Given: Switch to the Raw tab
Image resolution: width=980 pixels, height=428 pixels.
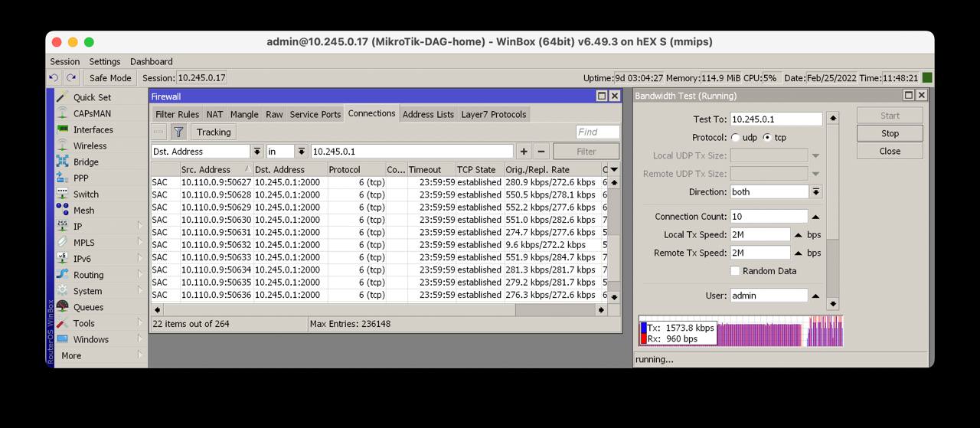Looking at the screenshot, I should click(x=274, y=114).
